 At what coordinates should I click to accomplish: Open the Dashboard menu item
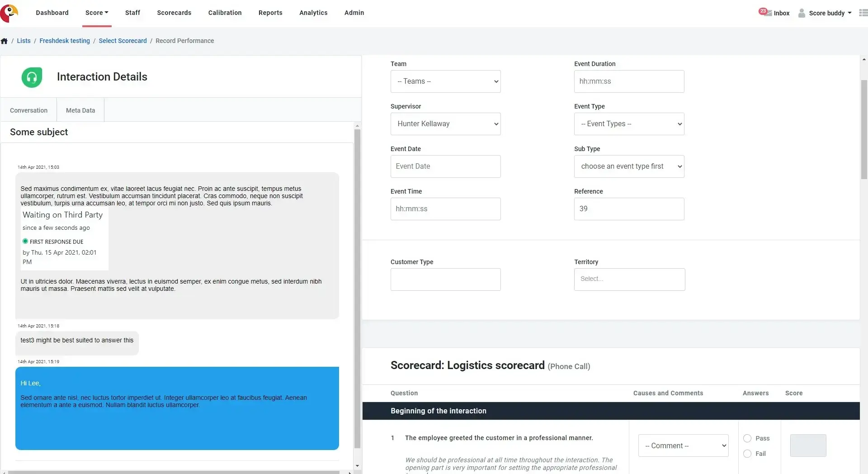(x=52, y=13)
